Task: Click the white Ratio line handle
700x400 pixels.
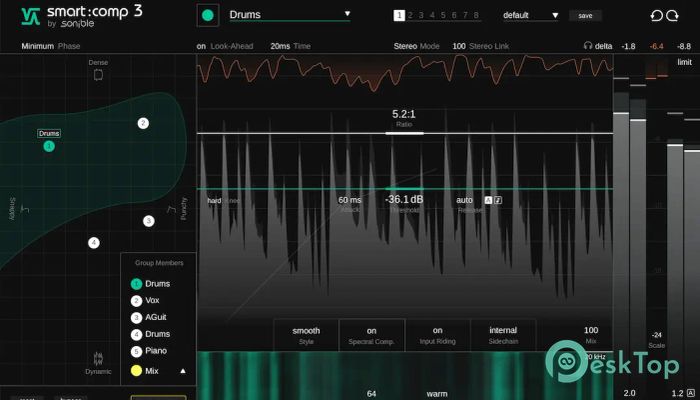Action: [404, 133]
